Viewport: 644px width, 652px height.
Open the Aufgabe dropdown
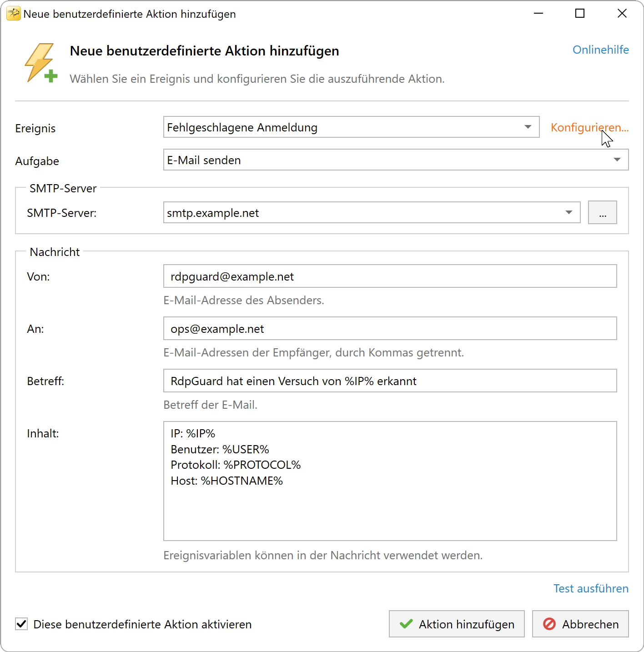point(396,160)
